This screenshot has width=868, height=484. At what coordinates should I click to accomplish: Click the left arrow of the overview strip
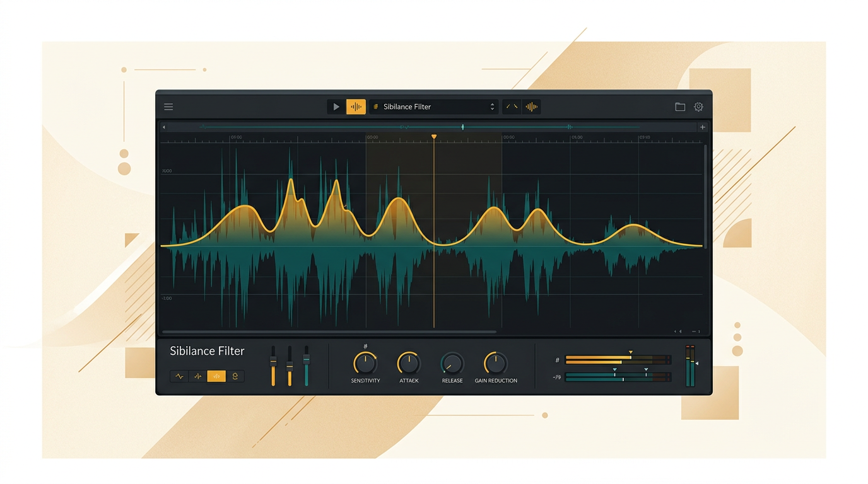click(x=164, y=127)
